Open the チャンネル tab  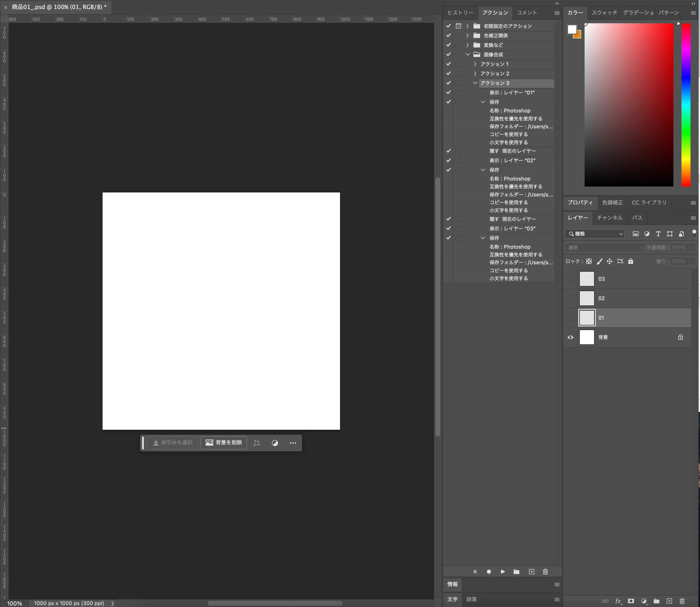pyautogui.click(x=610, y=218)
